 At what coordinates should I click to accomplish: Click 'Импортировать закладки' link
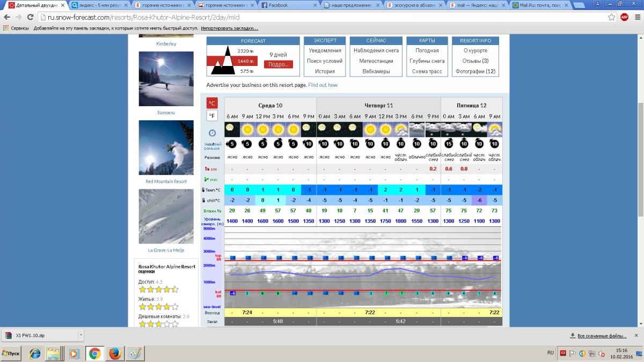229,28
